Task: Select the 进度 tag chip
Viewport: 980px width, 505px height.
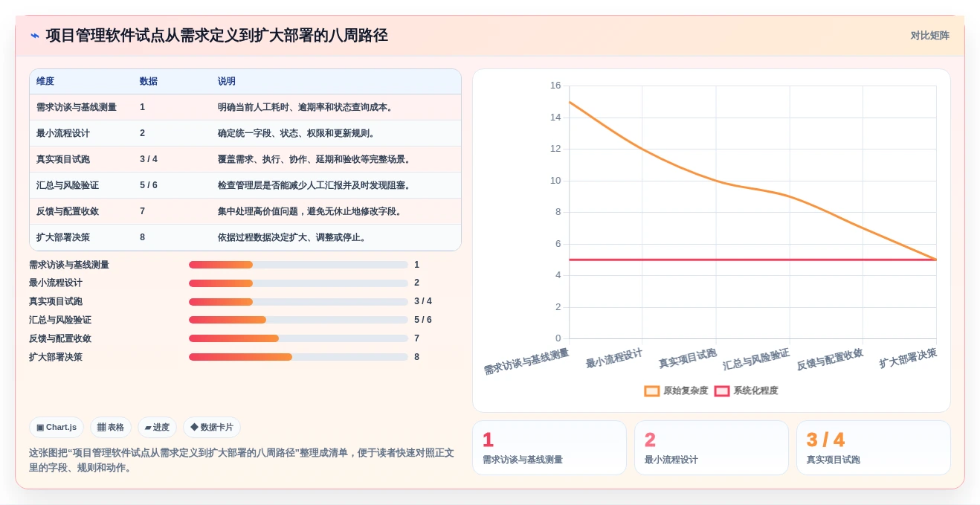Action: tap(157, 428)
